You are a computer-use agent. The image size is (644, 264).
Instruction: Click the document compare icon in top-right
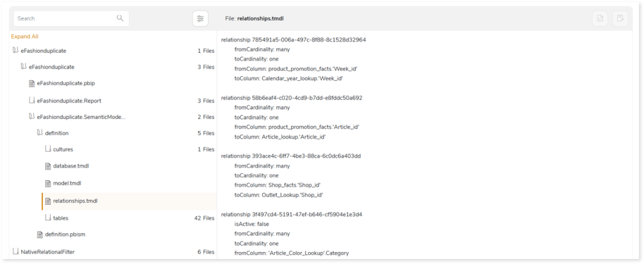pos(599,19)
